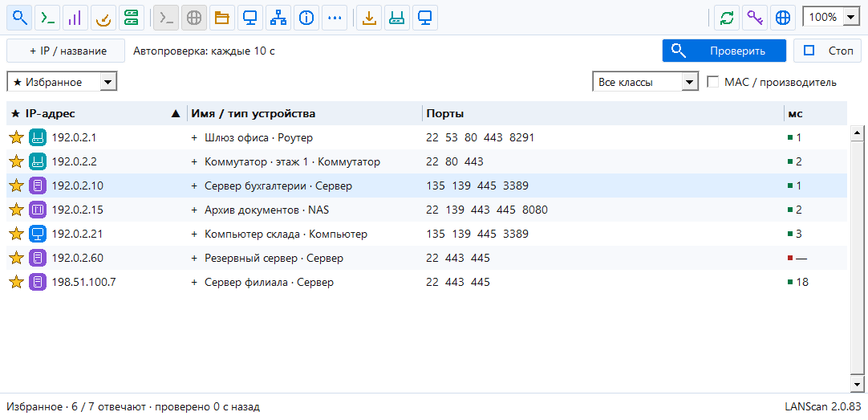
Task: Click the teal router toolbar icon
Action: coord(397,18)
